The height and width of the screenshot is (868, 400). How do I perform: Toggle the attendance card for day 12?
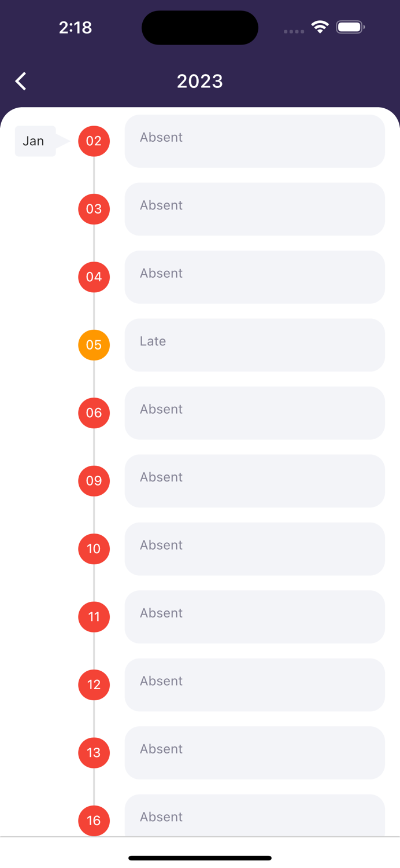(x=254, y=685)
